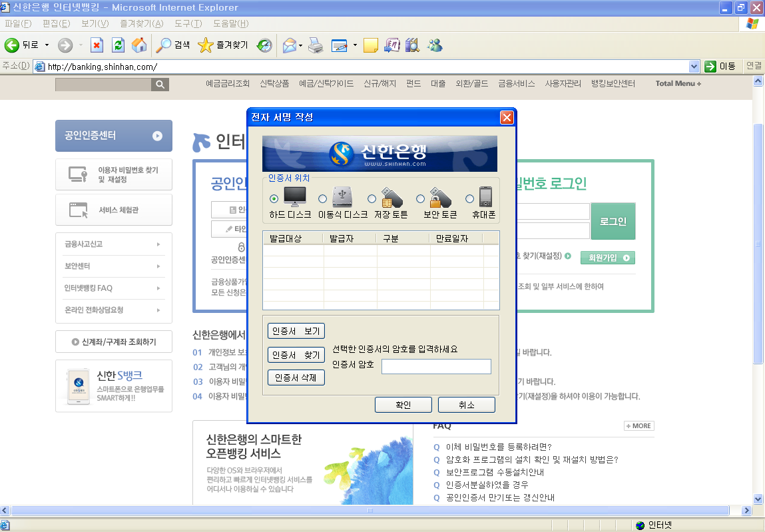Confirm with the 확인 button
Image resolution: width=765 pixels, height=532 pixels.
(x=403, y=405)
